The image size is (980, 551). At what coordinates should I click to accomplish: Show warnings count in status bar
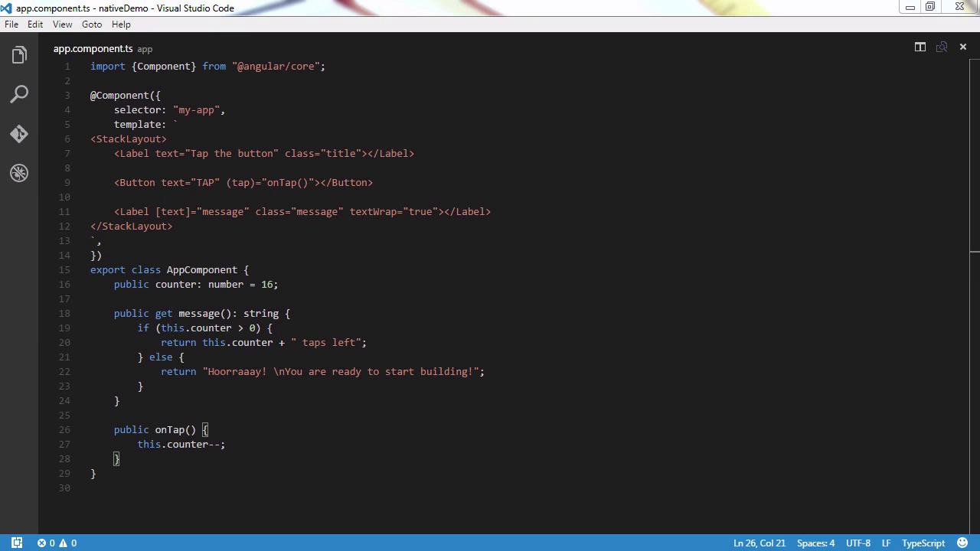click(x=68, y=543)
